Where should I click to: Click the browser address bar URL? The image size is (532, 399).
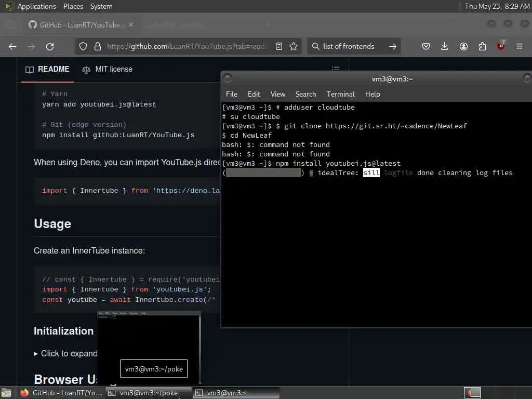(187, 46)
